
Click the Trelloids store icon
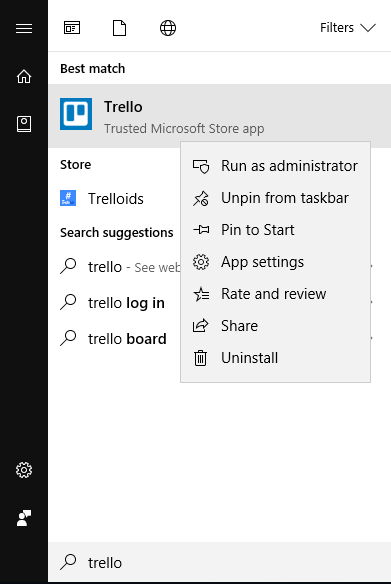point(68,198)
